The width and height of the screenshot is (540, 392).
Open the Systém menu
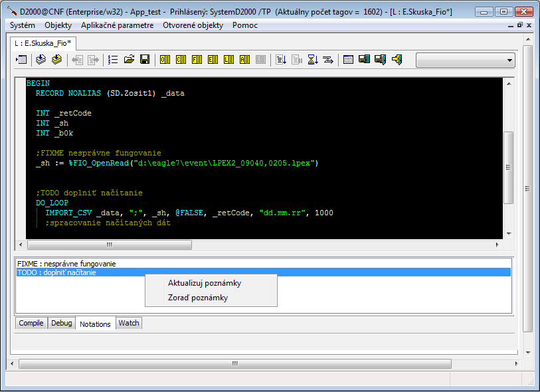click(x=23, y=25)
